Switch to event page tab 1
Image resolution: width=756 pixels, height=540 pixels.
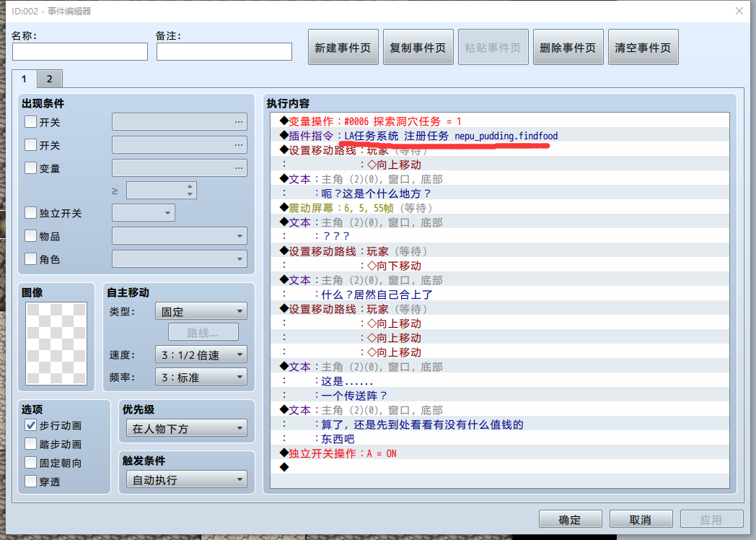pyautogui.click(x=24, y=79)
